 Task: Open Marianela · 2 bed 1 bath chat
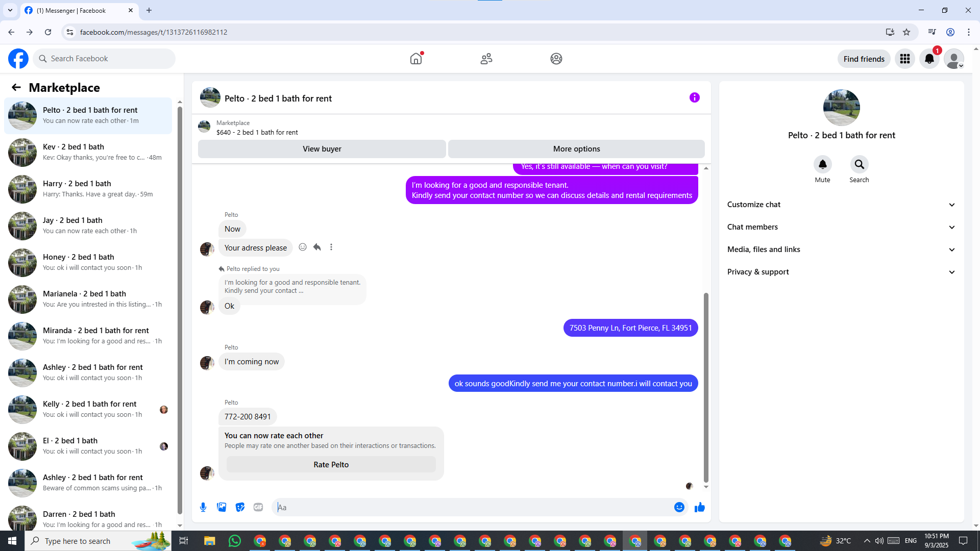coord(88,299)
